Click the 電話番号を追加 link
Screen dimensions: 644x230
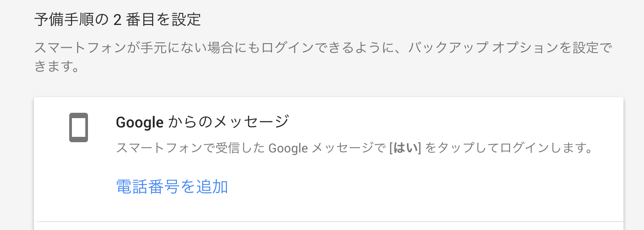172,187
